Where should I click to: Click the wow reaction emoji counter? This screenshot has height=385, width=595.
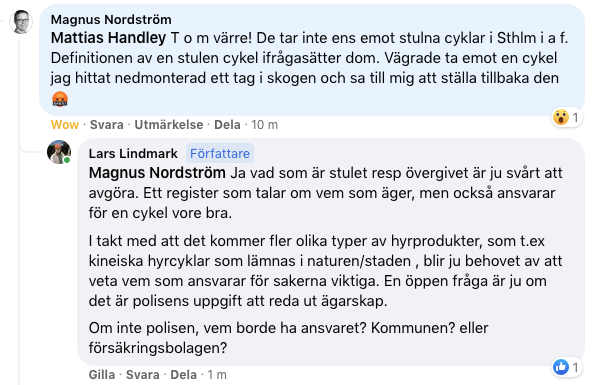(566, 118)
